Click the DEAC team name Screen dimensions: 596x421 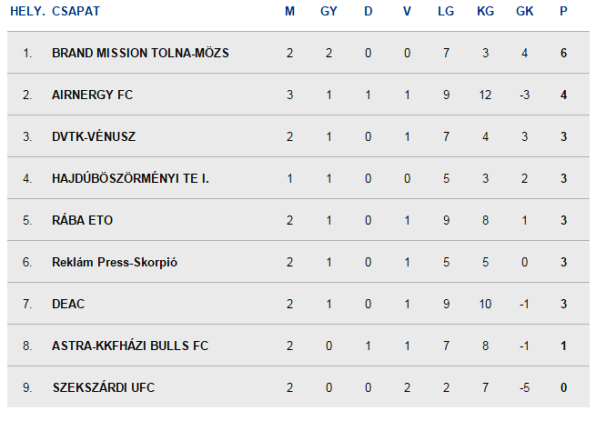pos(68,304)
